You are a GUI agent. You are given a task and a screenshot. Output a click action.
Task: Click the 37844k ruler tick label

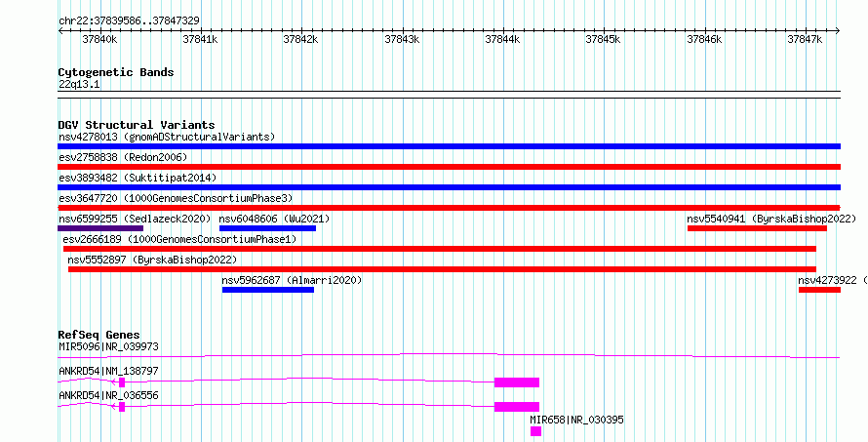point(502,39)
